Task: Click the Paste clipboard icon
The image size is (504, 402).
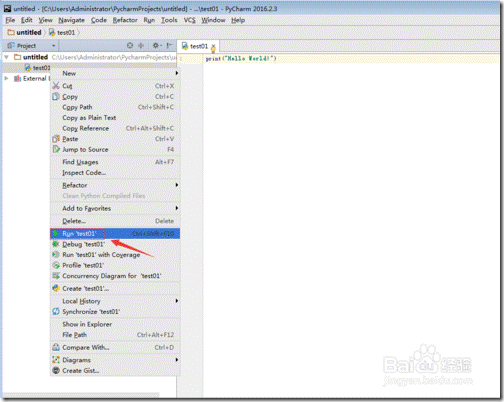Action: coord(56,139)
